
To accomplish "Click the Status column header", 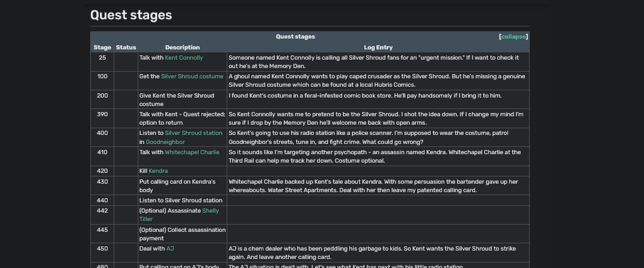I will pos(126,48).
